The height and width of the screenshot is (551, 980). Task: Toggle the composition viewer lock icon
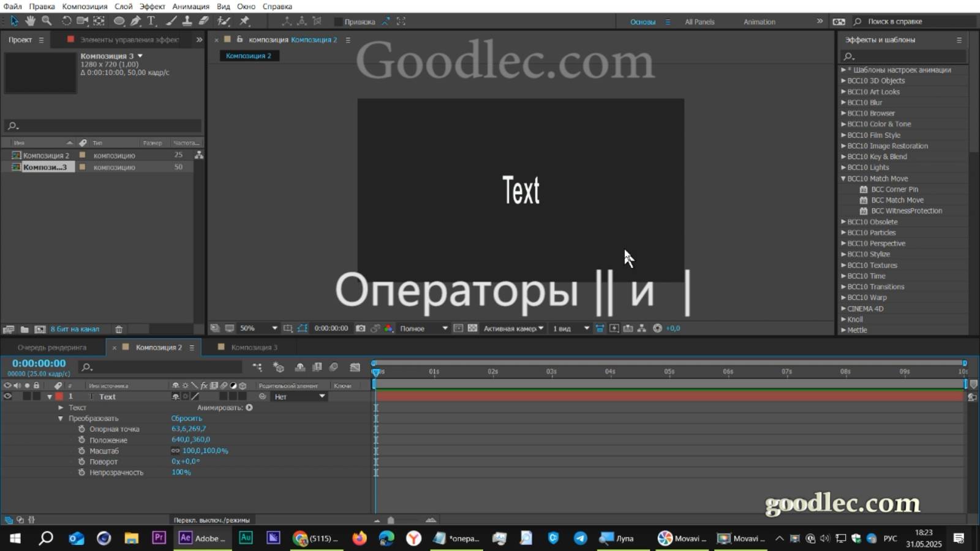[x=239, y=39]
